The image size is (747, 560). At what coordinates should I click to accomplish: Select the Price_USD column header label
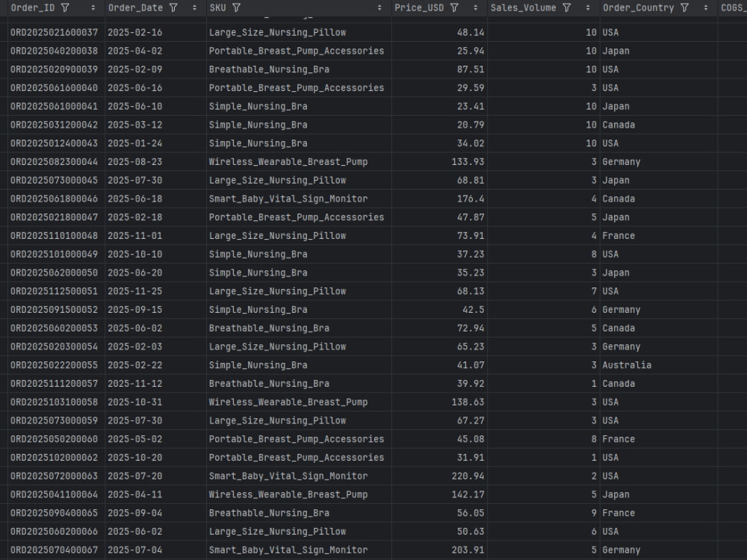[x=419, y=7]
